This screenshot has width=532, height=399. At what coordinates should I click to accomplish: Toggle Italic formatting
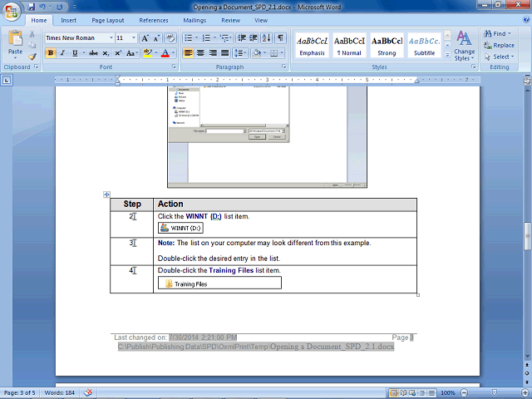pyautogui.click(x=63, y=53)
